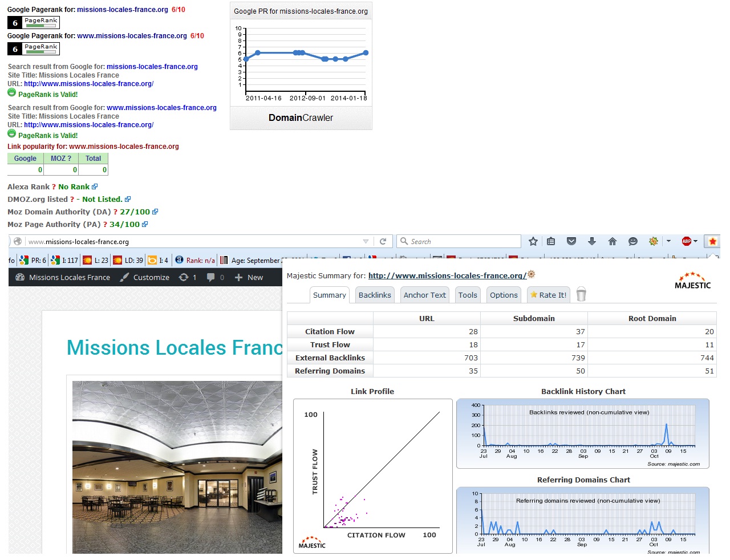This screenshot has width=730, height=560.
Task: Open WordPress comments bubble icon
Action: [x=215, y=277]
